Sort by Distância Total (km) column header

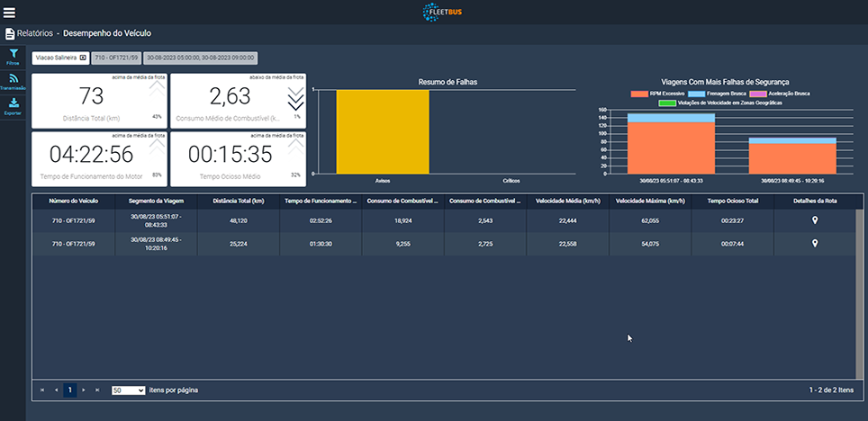[x=239, y=202]
